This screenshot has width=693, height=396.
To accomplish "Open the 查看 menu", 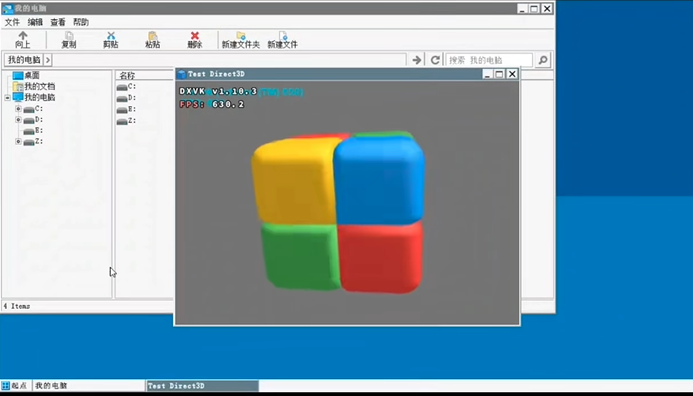I will pos(58,22).
